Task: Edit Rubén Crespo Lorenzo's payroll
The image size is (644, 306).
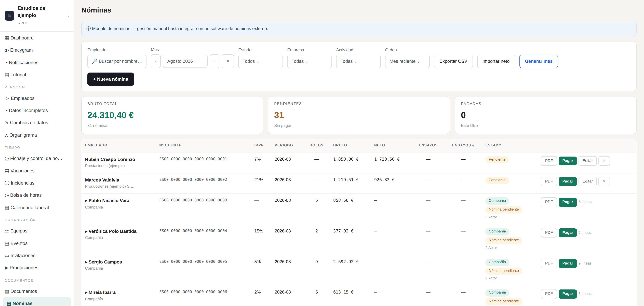Action: click(587, 161)
